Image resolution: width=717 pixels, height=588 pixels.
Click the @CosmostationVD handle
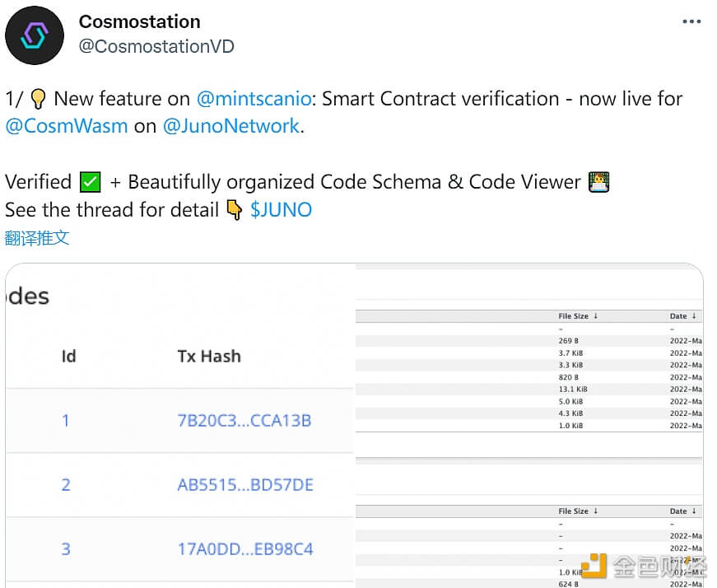point(156,46)
